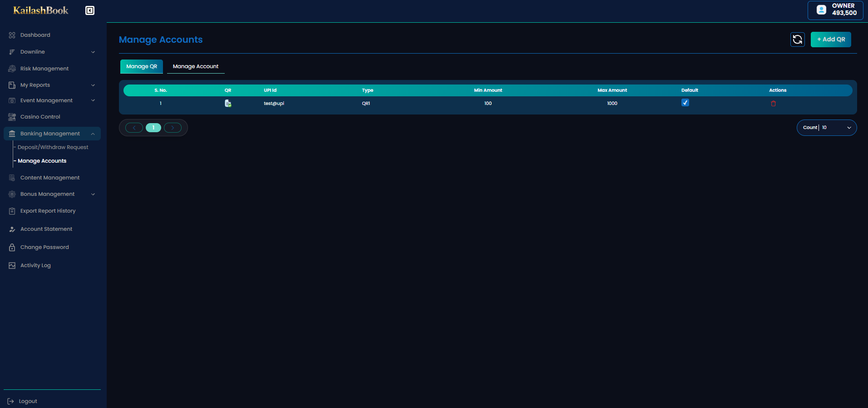Collapse the Banking Management chevron

(x=93, y=134)
